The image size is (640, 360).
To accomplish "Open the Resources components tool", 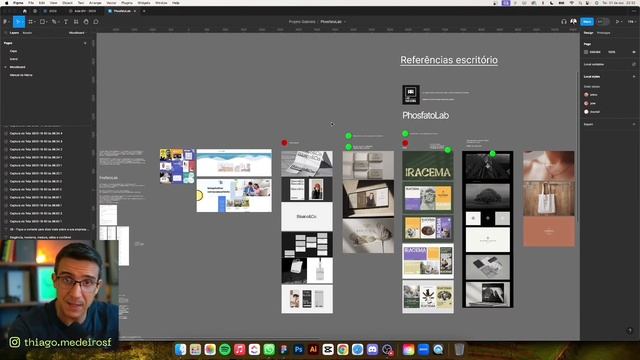I will point(76,22).
